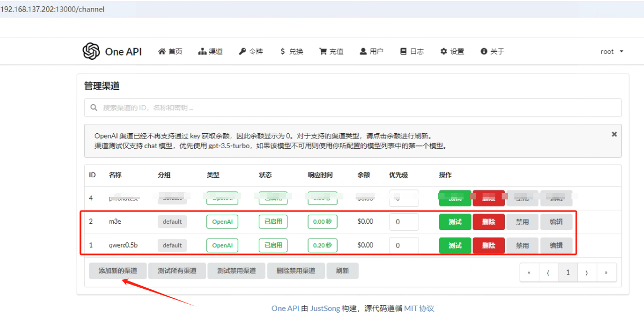Expand the root user dropdown

click(612, 51)
